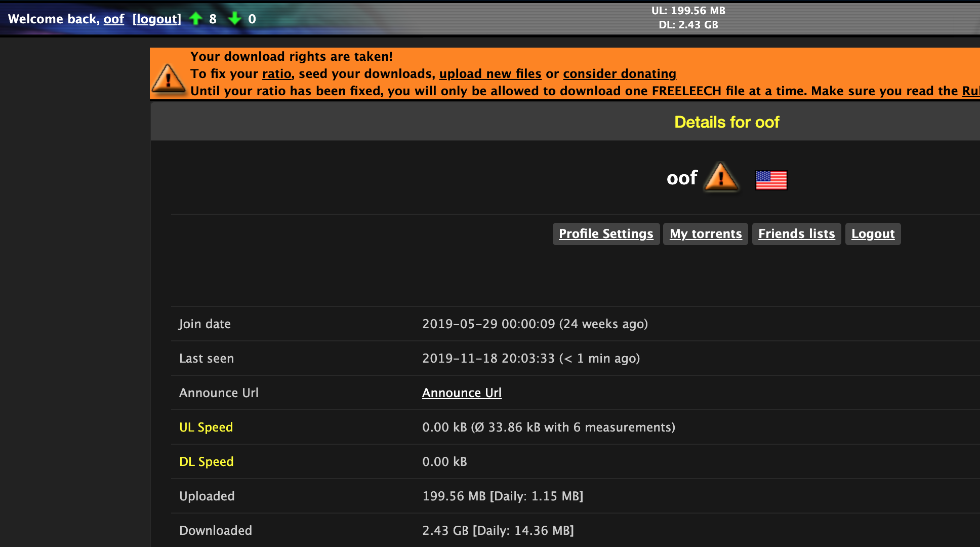Click the American flag icon
Image resolution: width=980 pixels, height=547 pixels.
770,180
